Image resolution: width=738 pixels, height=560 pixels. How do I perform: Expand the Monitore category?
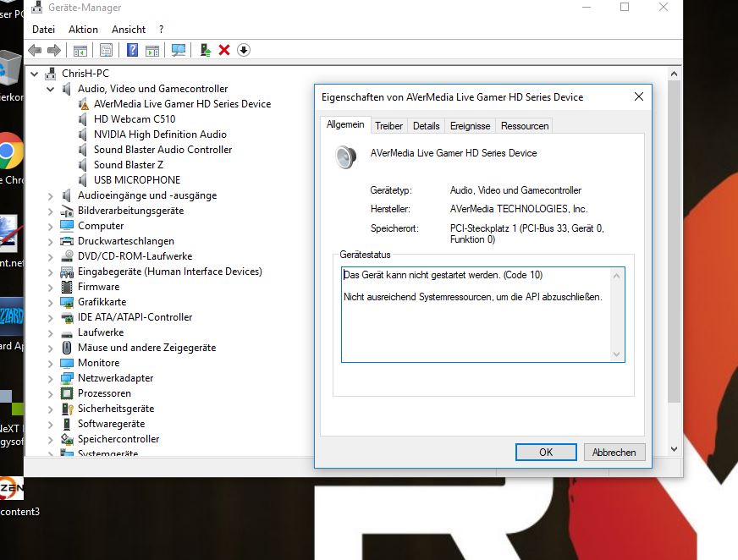tap(51, 363)
